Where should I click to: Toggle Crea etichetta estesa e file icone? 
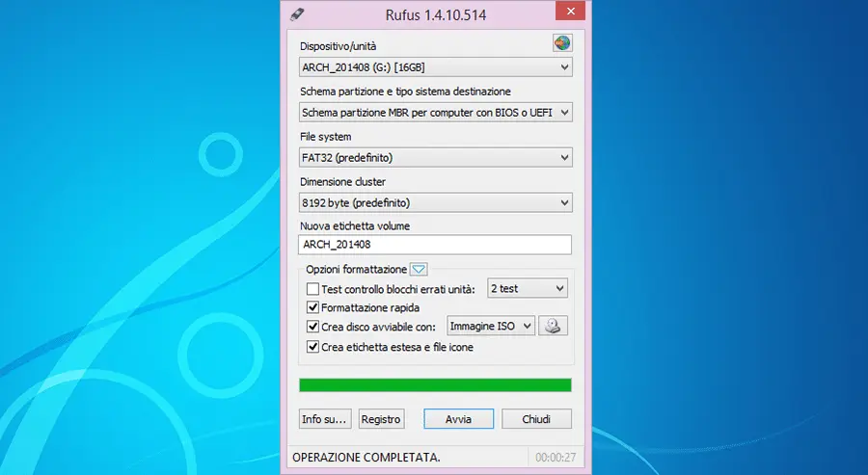(x=312, y=347)
